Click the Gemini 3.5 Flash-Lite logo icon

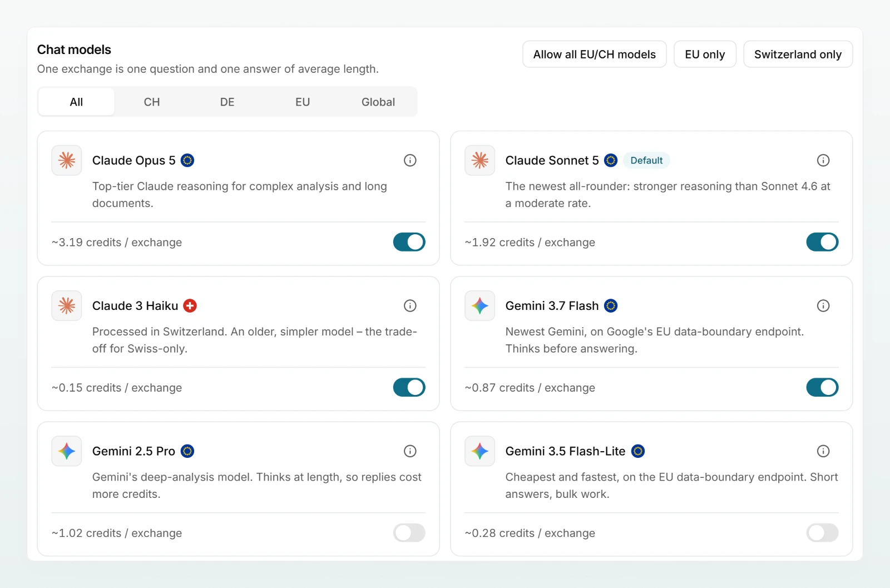pyautogui.click(x=479, y=451)
